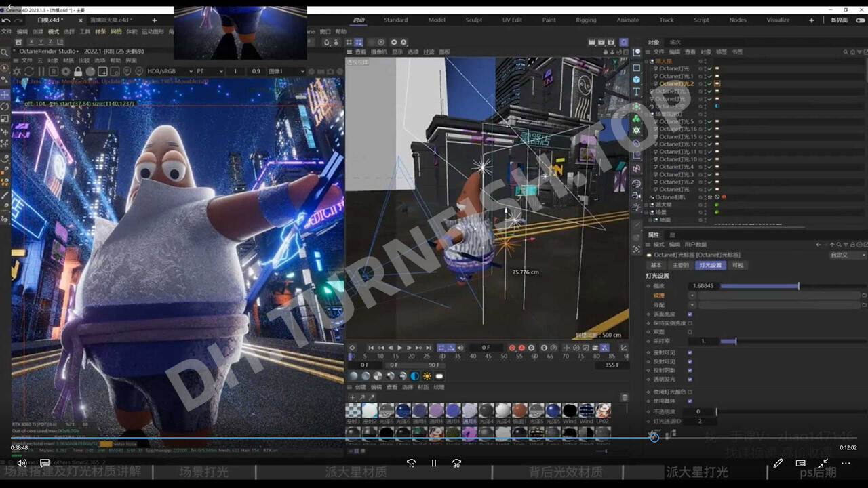Viewport: 868px width, 488px height.
Task: Expand the 纹理 texture dropdown arrow
Action: click(692, 296)
